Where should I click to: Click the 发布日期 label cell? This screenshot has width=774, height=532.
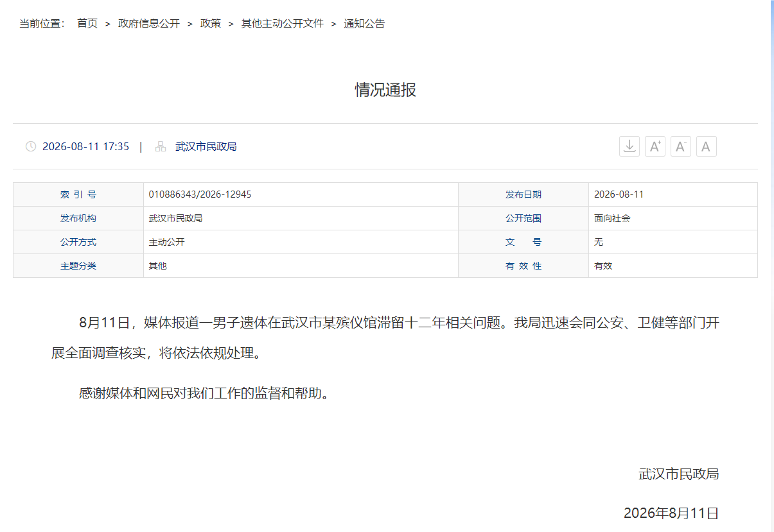[523, 194]
